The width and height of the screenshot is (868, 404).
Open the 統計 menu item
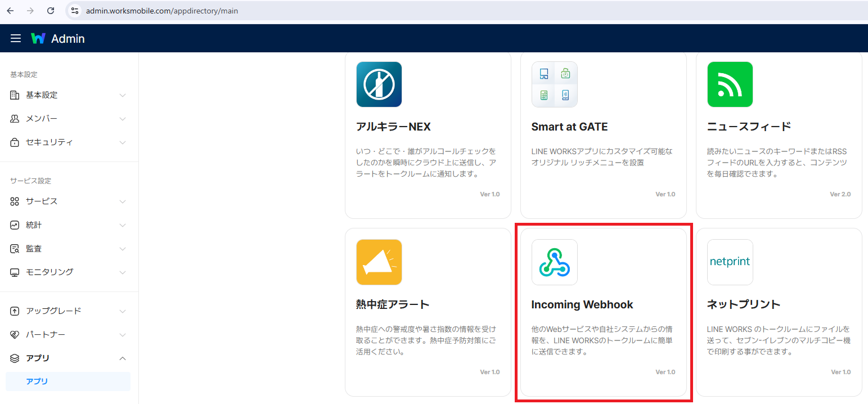[68, 225]
